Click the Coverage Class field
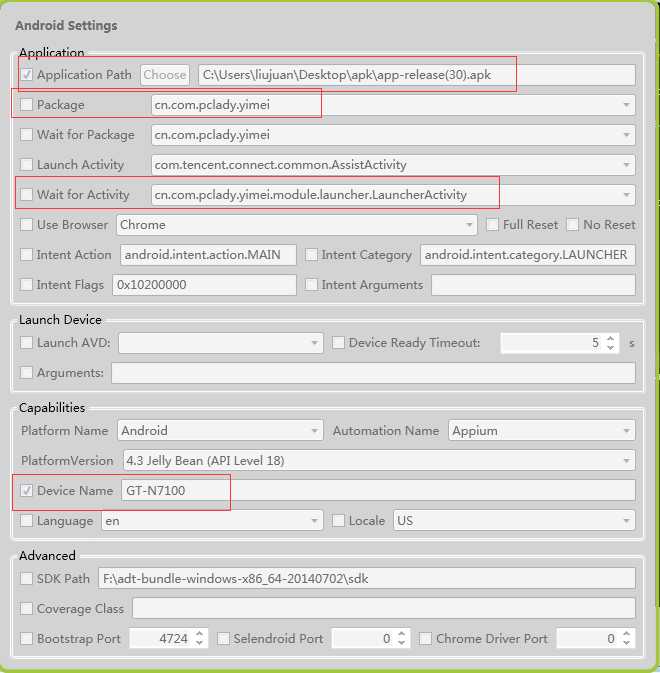Viewport: 660px width, 673px height. (x=384, y=608)
